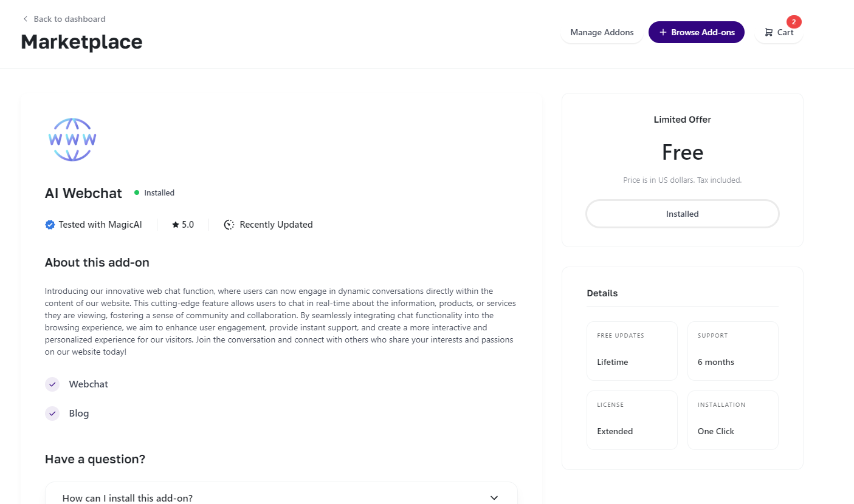Click the star rating icon
The height and width of the screenshot is (504, 854).
coord(176,225)
